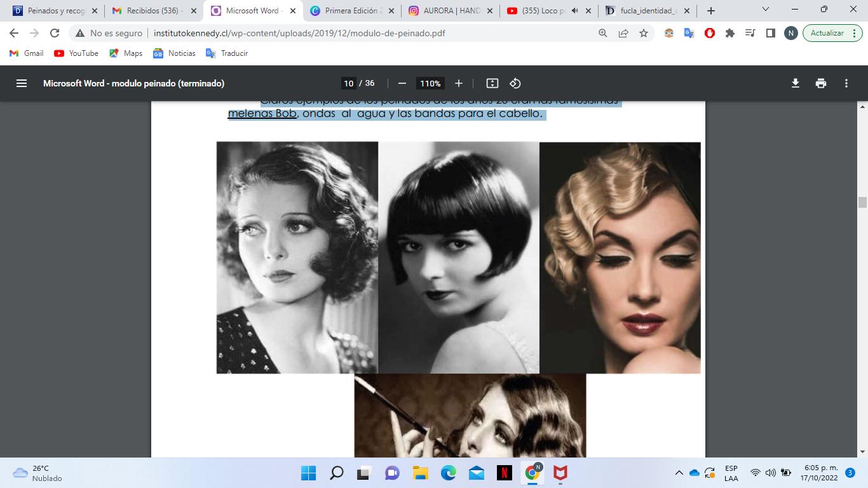Open Task View on the taskbar

(364, 473)
